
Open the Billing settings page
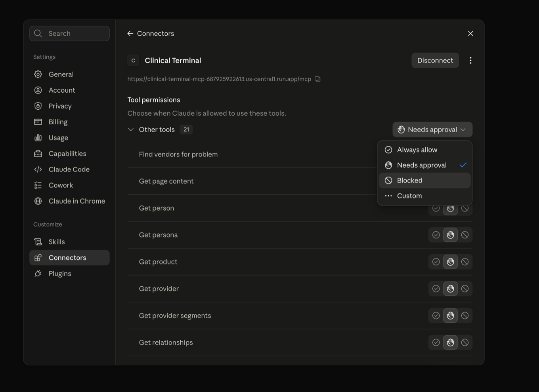point(69,122)
